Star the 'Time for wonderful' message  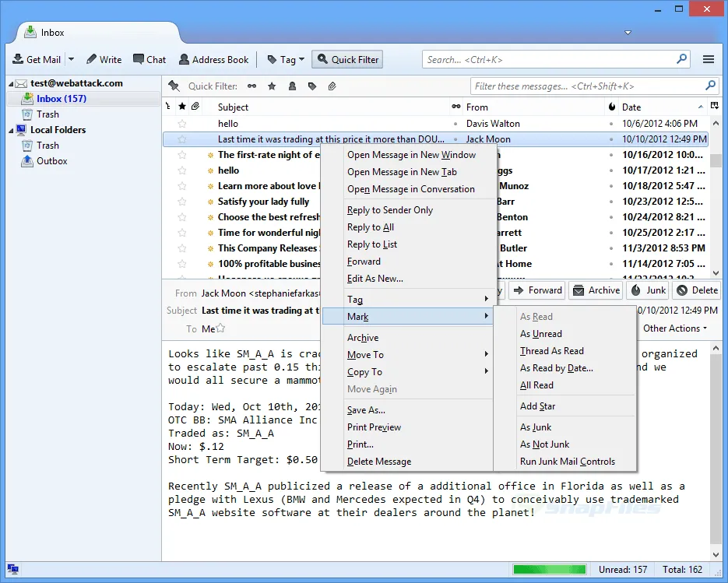click(x=182, y=233)
